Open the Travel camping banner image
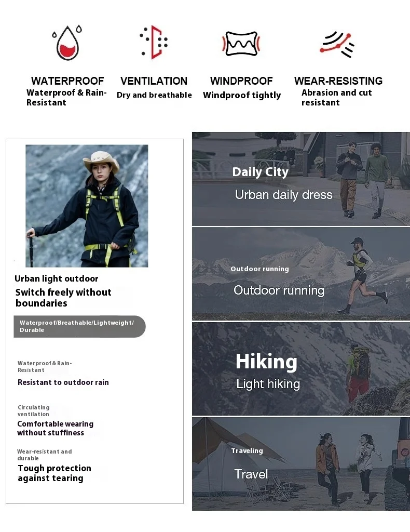This screenshot has height=532, width=410. 301,464
